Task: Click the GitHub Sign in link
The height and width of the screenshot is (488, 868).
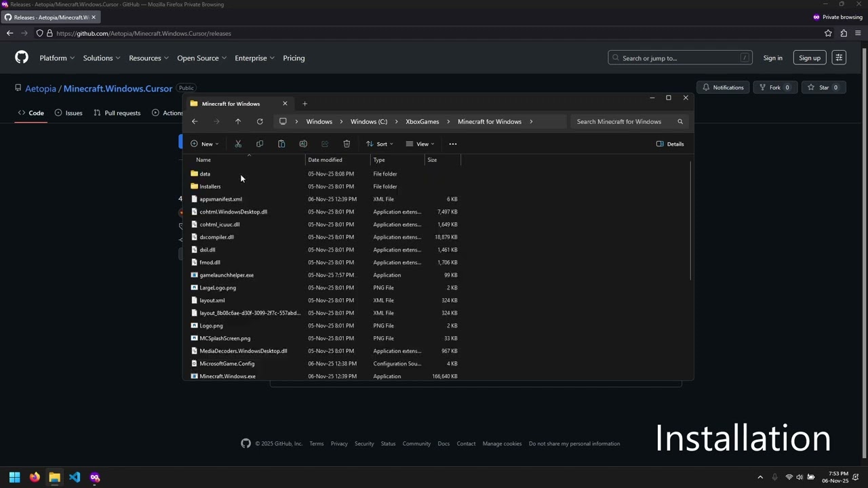Action: coord(773,58)
